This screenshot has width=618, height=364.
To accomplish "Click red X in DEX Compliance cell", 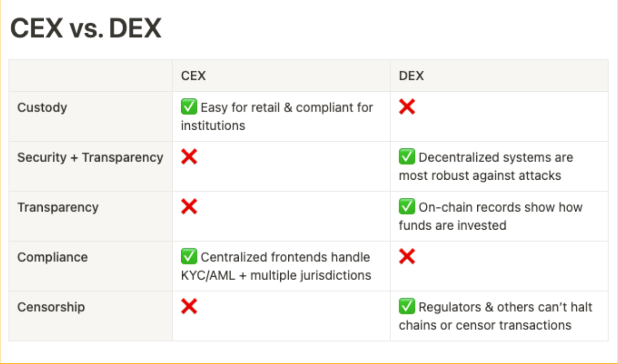I will 407,257.
